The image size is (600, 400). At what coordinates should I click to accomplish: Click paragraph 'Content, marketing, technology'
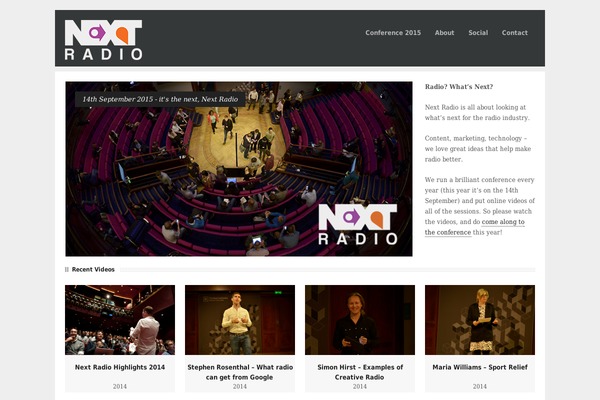tap(478, 149)
